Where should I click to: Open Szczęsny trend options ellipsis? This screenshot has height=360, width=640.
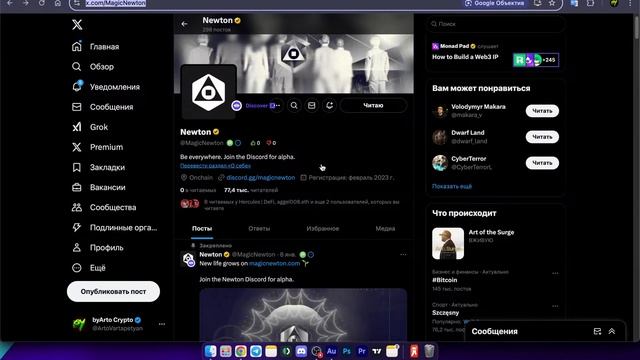click(x=555, y=306)
